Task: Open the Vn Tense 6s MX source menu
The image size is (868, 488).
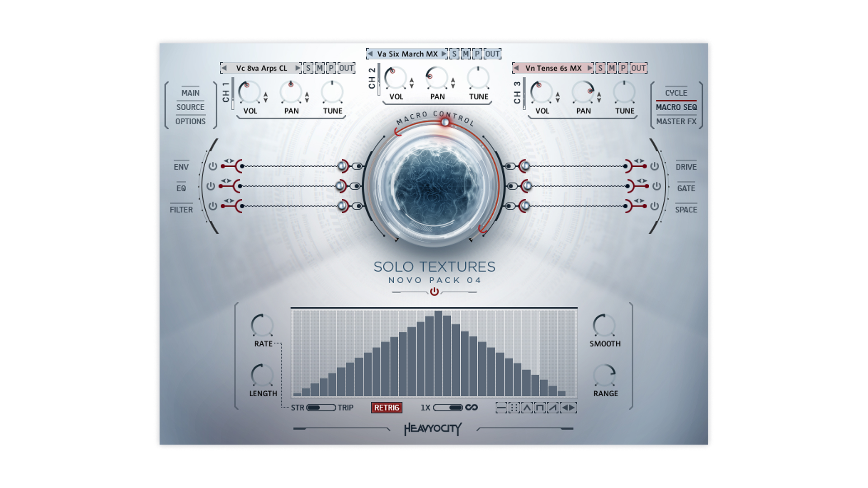Action: click(553, 68)
